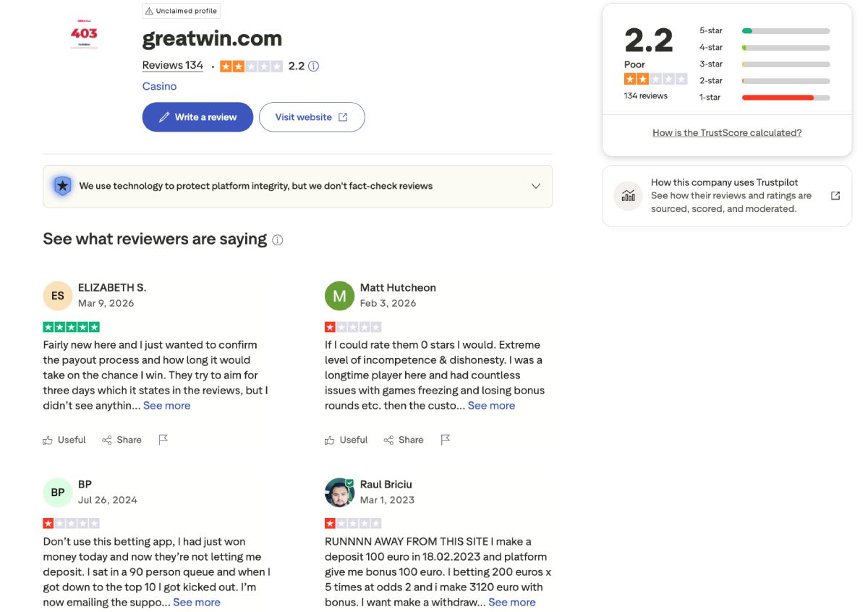
Task: Open the Reviews 134 link
Action: pos(172,64)
